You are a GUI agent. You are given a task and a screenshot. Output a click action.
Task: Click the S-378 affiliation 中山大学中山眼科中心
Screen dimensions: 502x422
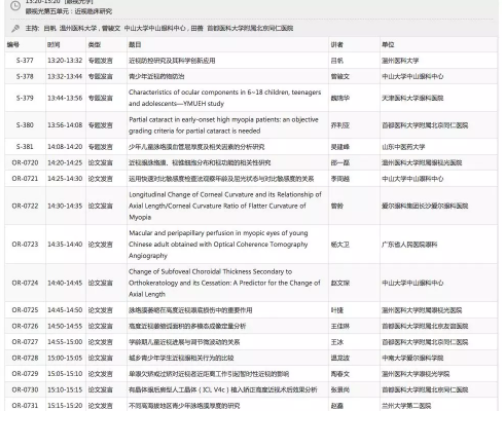pyautogui.click(x=413, y=77)
